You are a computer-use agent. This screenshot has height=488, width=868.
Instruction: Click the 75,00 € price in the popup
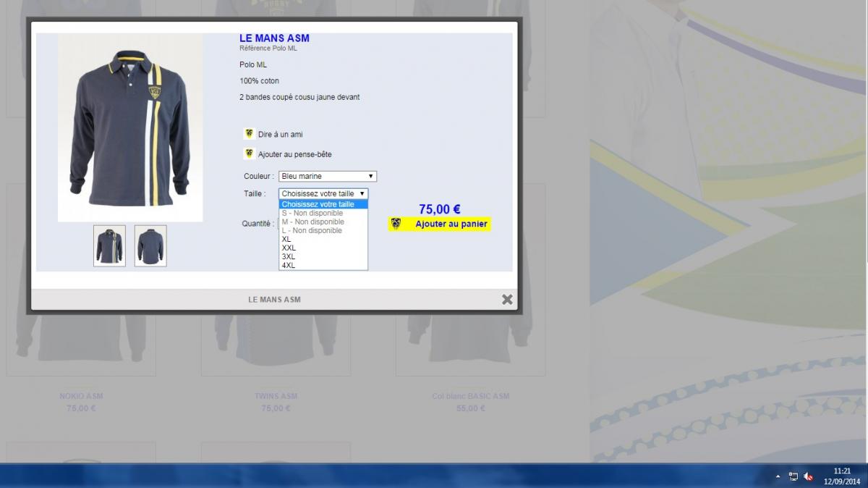(439, 209)
